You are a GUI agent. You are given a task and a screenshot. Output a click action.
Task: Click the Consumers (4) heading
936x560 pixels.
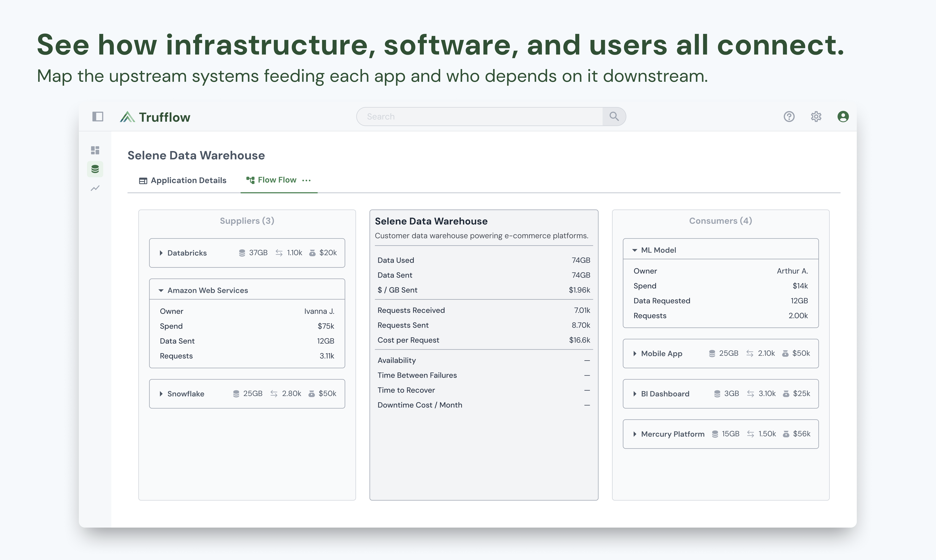coord(720,221)
